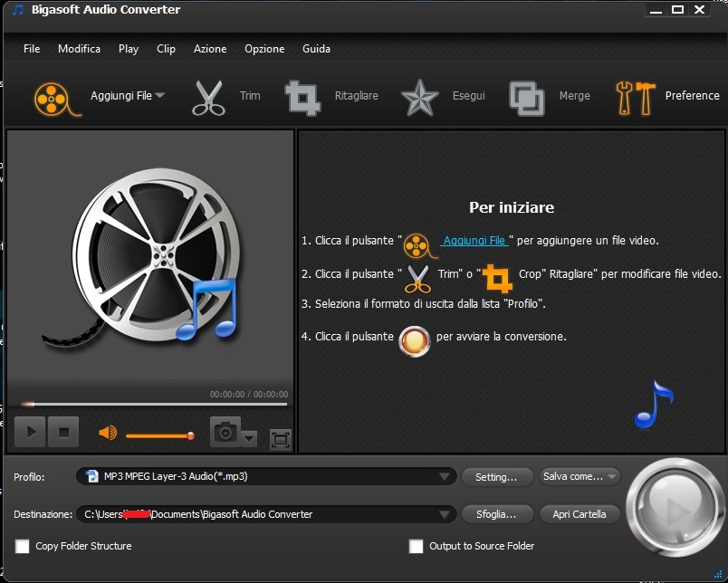The image size is (728, 583).
Task: Click the Bigasoft music note title icon
Action: (17, 10)
